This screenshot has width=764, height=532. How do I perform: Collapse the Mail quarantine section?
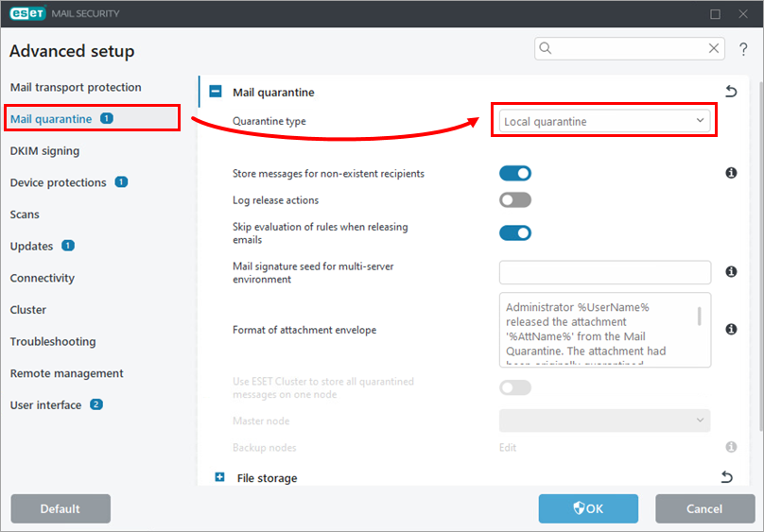(x=216, y=93)
